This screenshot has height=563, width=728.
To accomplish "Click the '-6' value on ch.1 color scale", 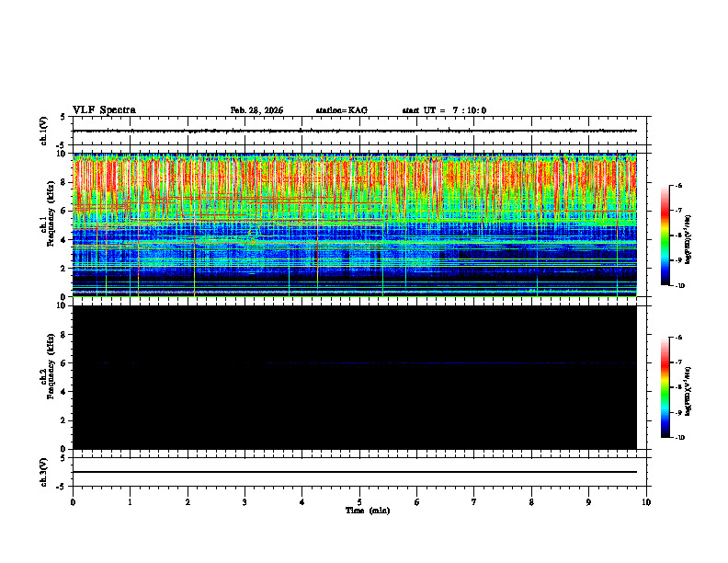I will point(678,185).
